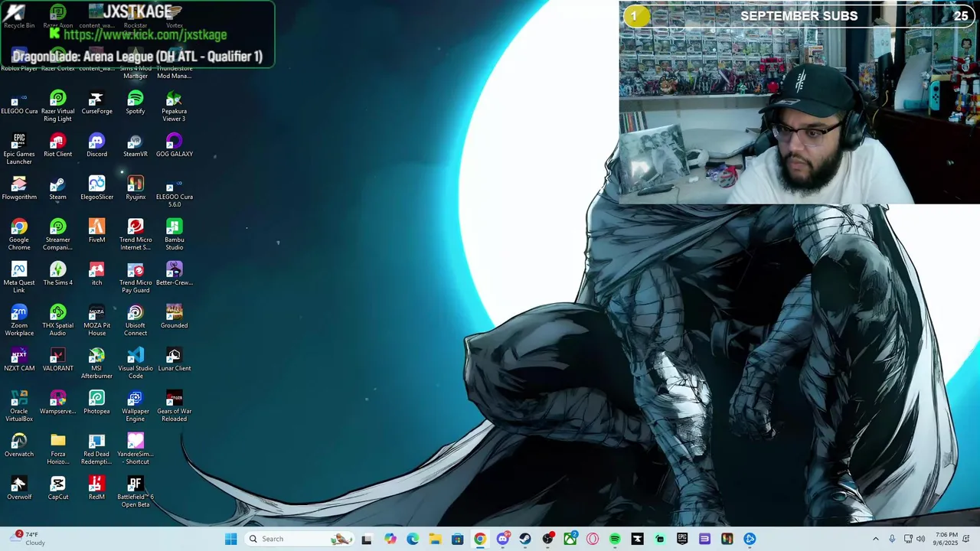Select the Google Chrome desktop icon
980x551 pixels.
coord(19,235)
